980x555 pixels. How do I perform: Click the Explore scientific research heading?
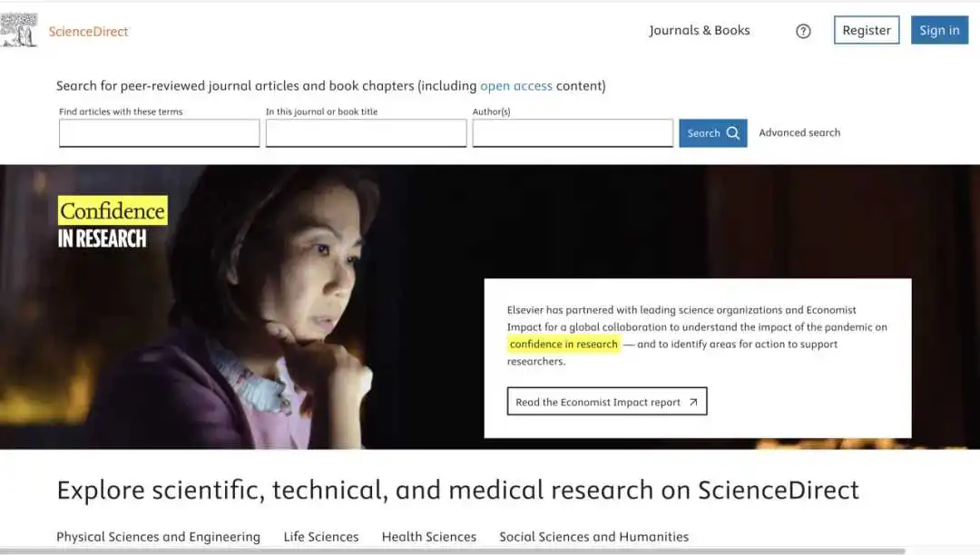pyautogui.click(x=457, y=490)
